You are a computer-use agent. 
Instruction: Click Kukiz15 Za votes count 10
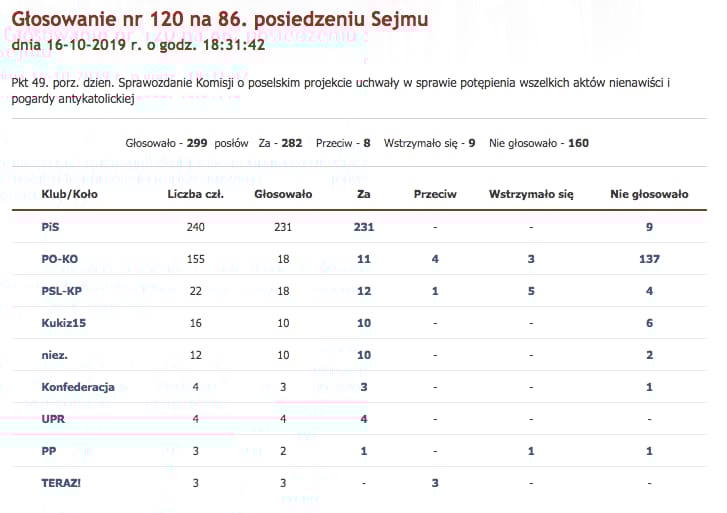pyautogui.click(x=364, y=323)
